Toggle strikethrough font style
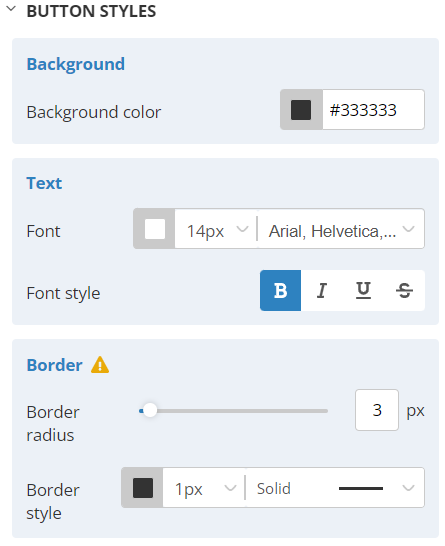This screenshot has height=546, width=445. click(x=404, y=290)
